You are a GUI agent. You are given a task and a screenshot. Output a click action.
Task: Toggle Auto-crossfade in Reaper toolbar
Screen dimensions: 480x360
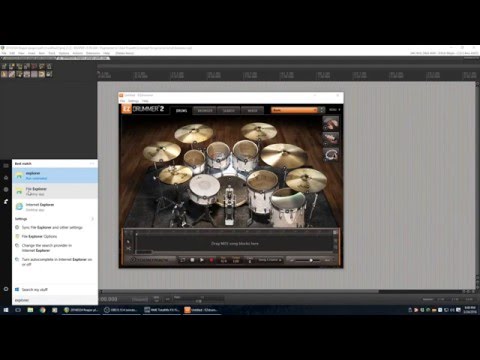click(5, 74)
